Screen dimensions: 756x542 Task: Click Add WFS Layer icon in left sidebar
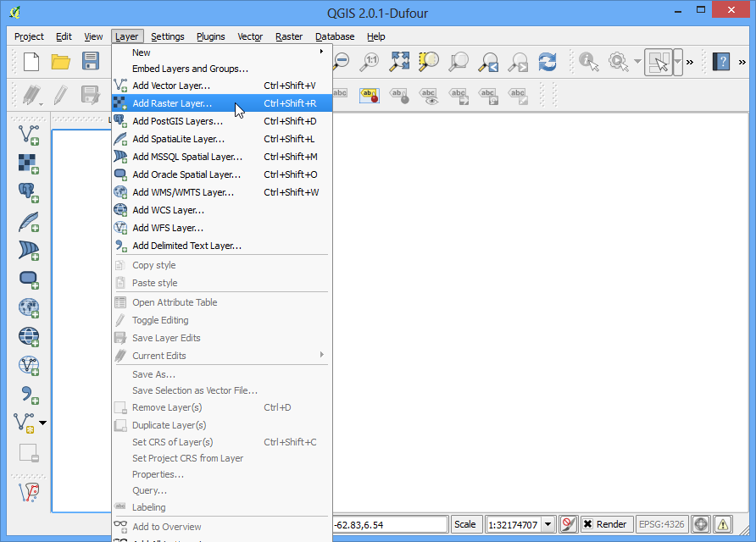(29, 366)
